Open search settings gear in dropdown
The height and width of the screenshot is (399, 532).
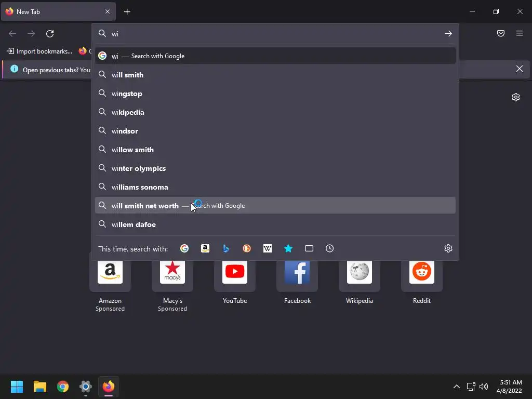pos(448,248)
